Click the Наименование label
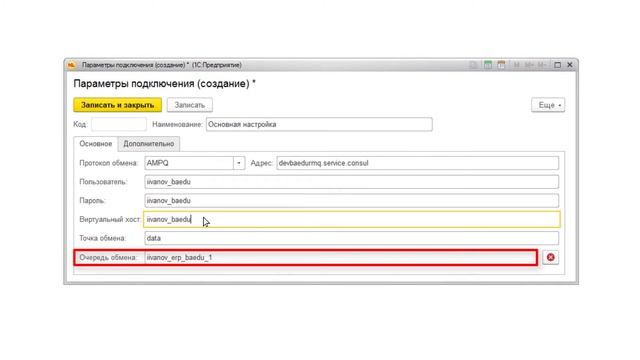The width and height of the screenshot is (640, 360). 178,124
